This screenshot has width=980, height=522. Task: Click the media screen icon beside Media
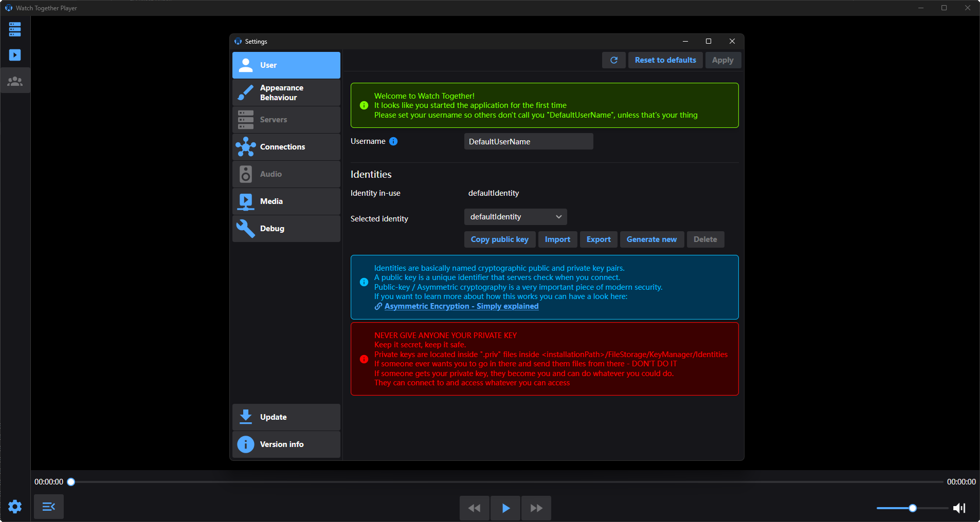(246, 202)
